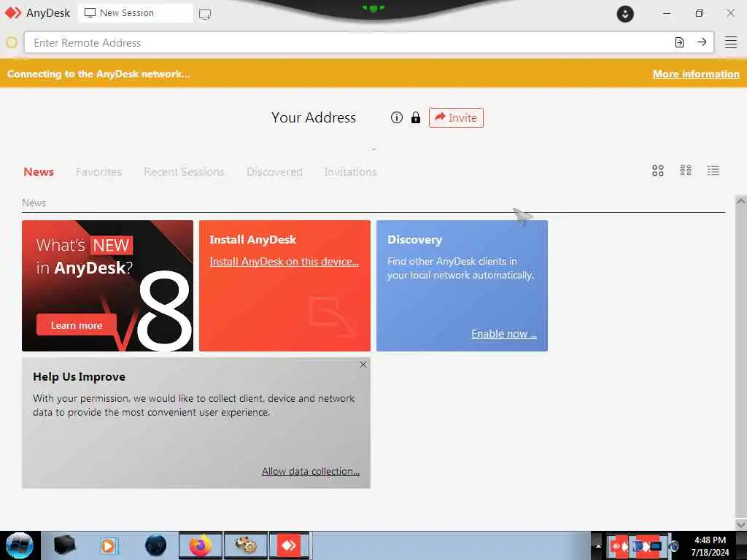Click the connect arrow in address bar
This screenshot has width=747, height=560.
[701, 42]
